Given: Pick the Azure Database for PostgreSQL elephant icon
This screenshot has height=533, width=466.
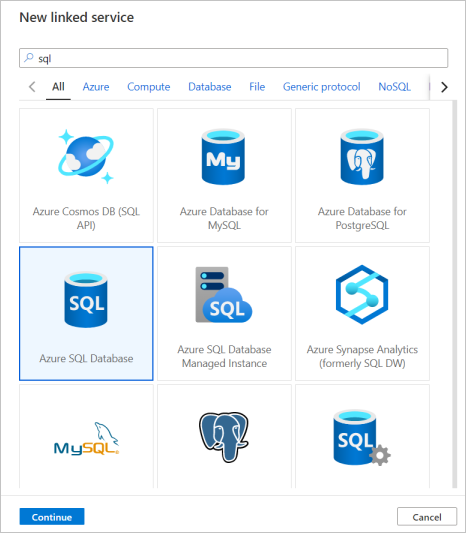Looking at the screenshot, I should coord(362,157).
